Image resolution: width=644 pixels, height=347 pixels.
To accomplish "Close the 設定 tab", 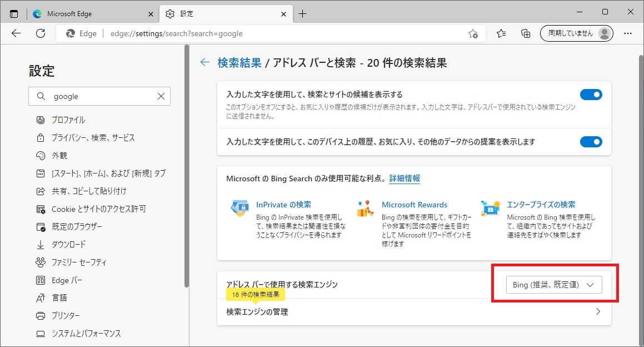I will (283, 14).
